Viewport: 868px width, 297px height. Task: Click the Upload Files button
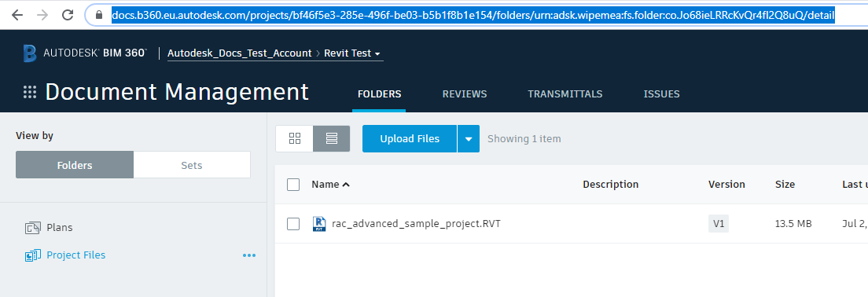tap(410, 139)
